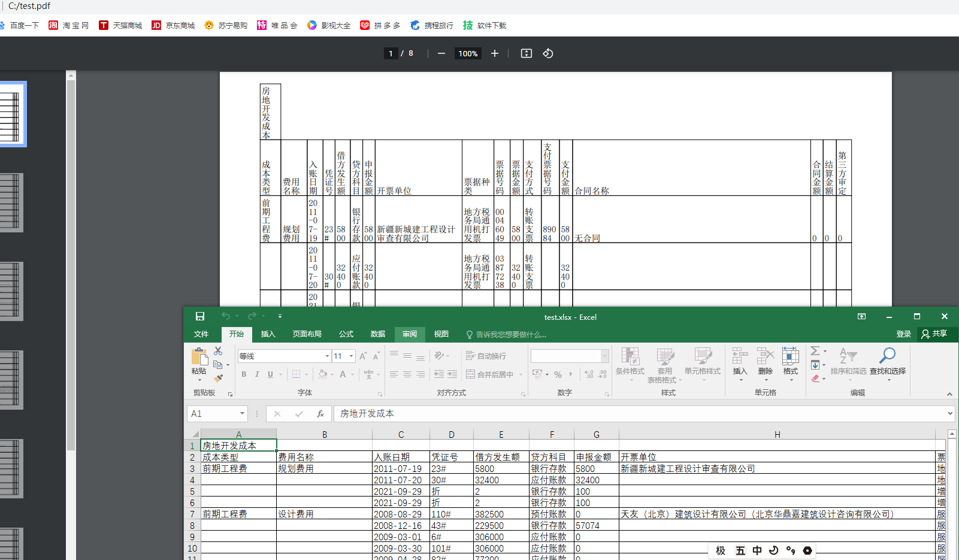This screenshot has height=560, width=959.
Task: Toggle underline formatting
Action: pyautogui.click(x=270, y=374)
